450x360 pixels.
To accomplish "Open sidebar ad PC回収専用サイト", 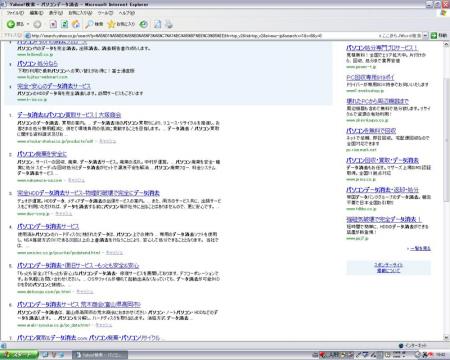I will (370, 77).
